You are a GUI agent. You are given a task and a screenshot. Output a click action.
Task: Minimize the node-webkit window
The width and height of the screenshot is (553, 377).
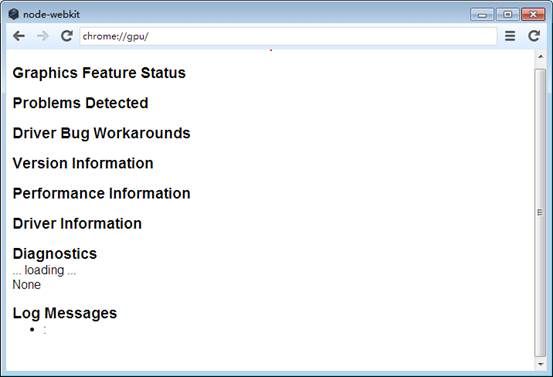click(x=482, y=14)
